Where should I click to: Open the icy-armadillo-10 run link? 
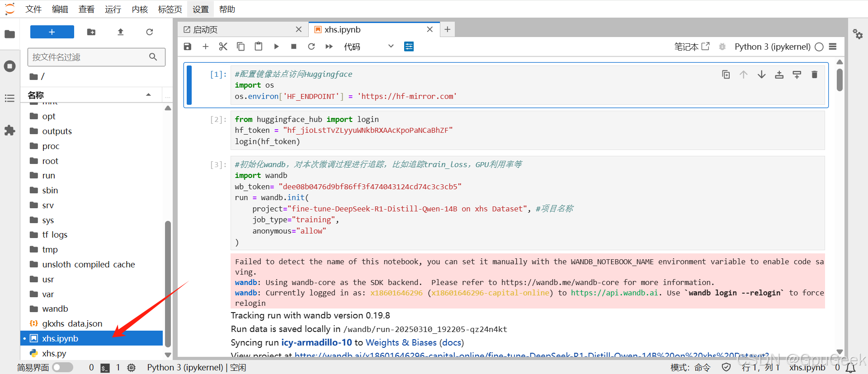(x=316, y=342)
